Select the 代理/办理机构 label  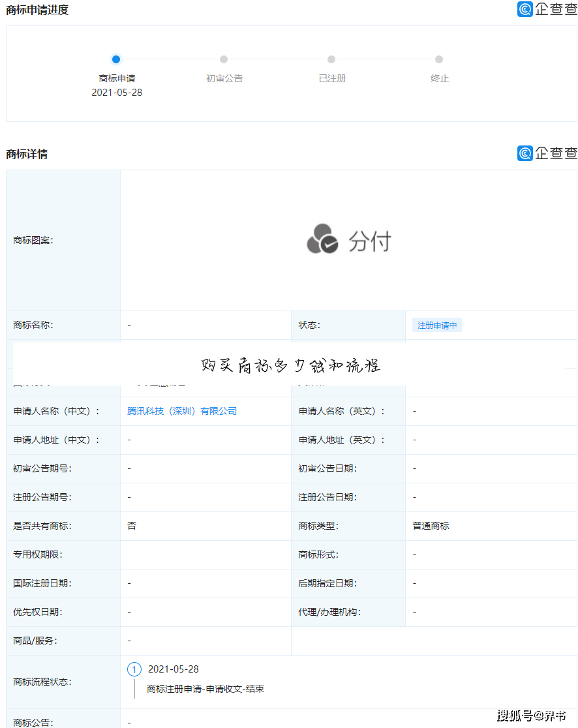329,613
